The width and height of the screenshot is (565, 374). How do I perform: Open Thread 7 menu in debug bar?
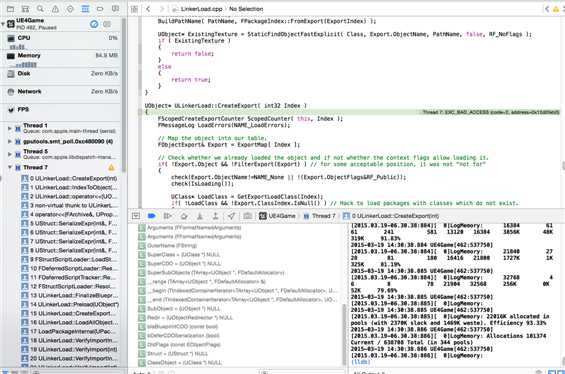pyautogui.click(x=320, y=216)
